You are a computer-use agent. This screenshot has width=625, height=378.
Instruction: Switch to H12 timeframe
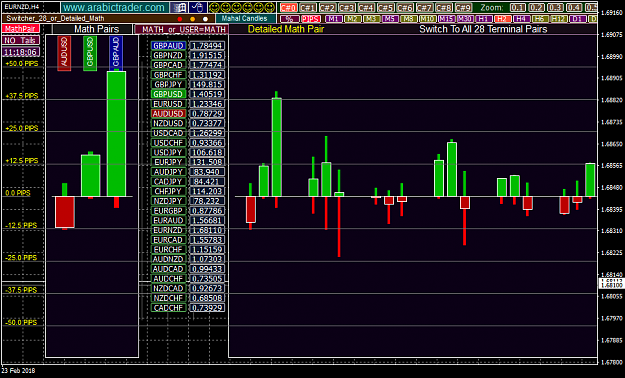click(x=558, y=19)
